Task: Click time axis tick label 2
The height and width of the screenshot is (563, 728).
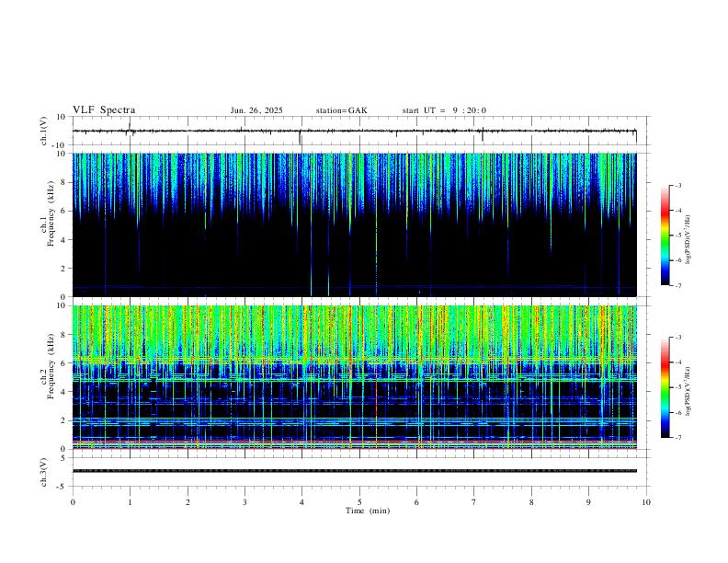Action: click(188, 502)
